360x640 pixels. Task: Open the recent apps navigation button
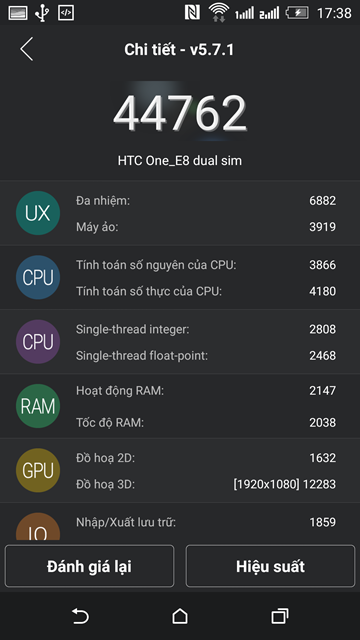point(280,616)
